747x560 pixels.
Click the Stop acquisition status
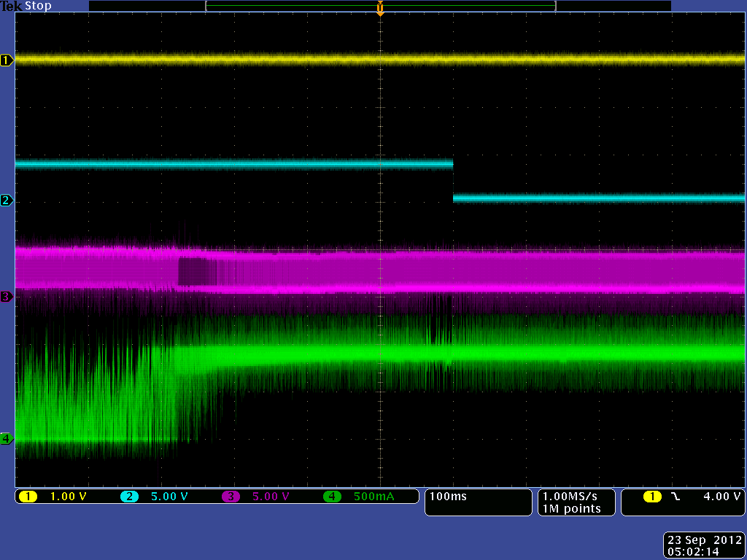click(x=38, y=6)
